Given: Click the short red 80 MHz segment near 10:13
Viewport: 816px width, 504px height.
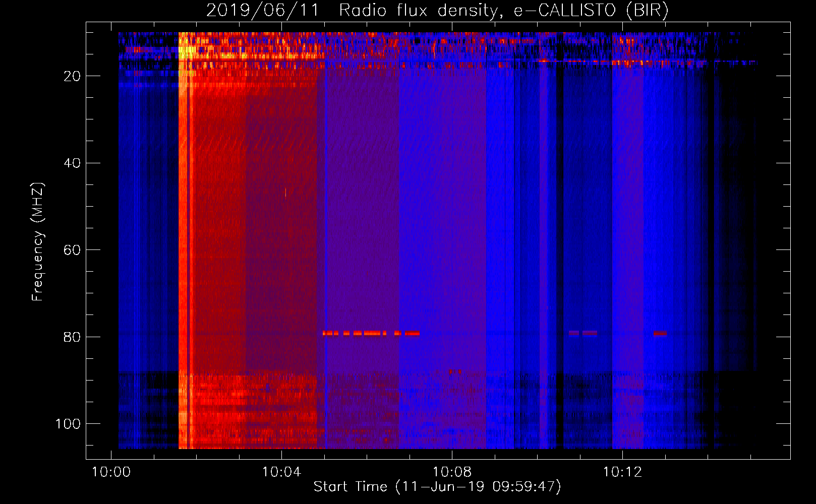Looking at the screenshot, I should pos(660,333).
